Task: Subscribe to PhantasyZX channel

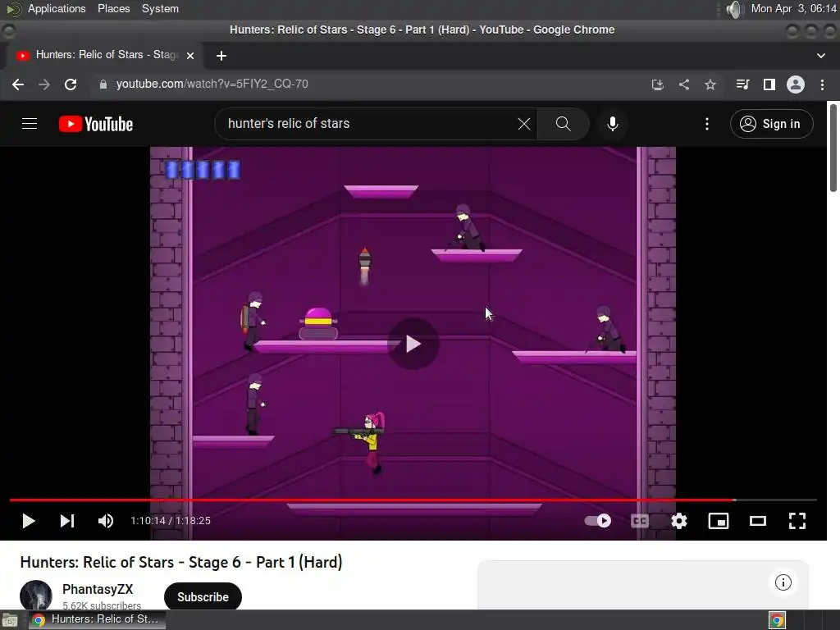Action: tap(203, 597)
